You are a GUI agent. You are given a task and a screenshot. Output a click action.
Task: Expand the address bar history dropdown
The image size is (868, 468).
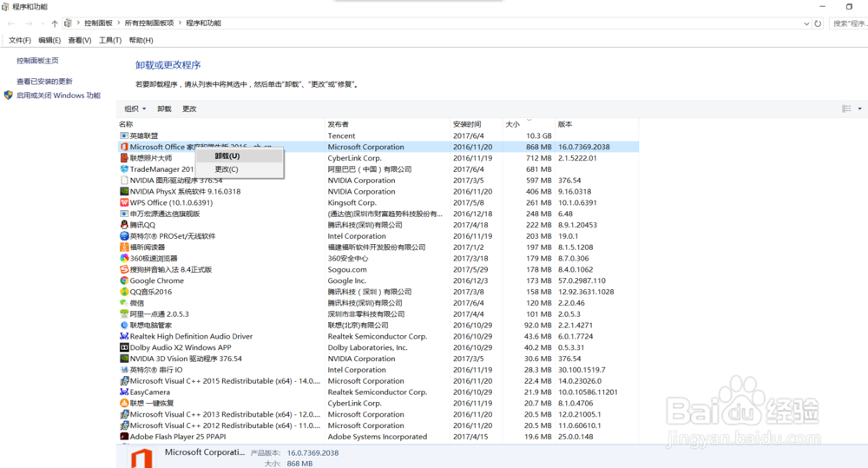[806, 23]
